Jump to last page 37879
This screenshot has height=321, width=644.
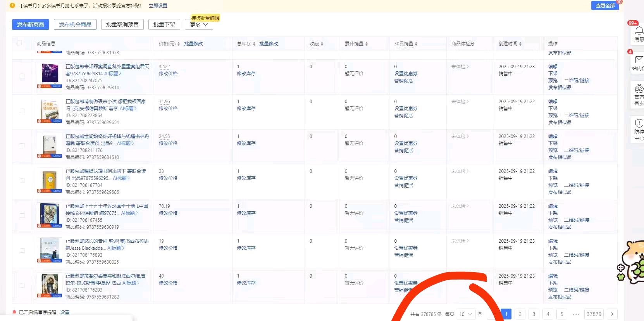coord(594,314)
